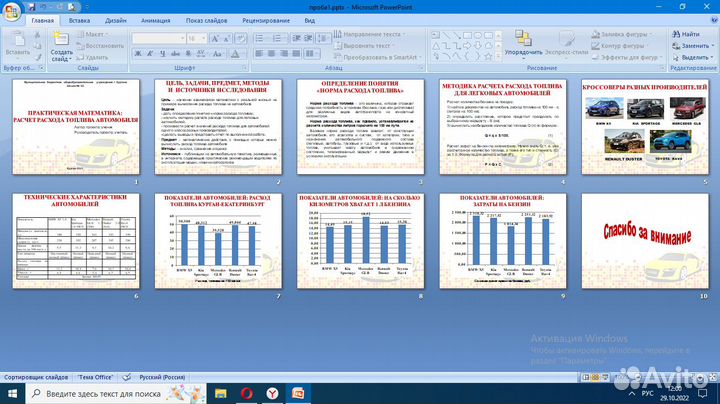This screenshot has width=720, height=404.
Task: Switch to the Дизайн tab
Action: (116, 21)
